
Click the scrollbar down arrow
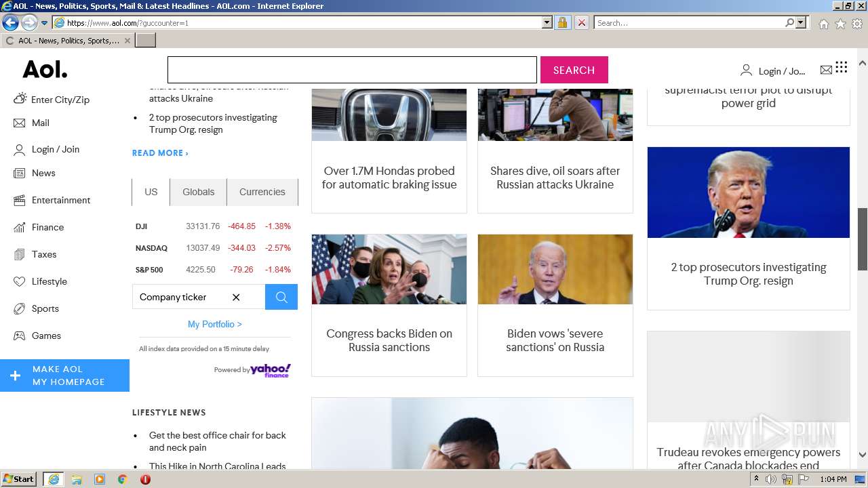click(x=863, y=455)
